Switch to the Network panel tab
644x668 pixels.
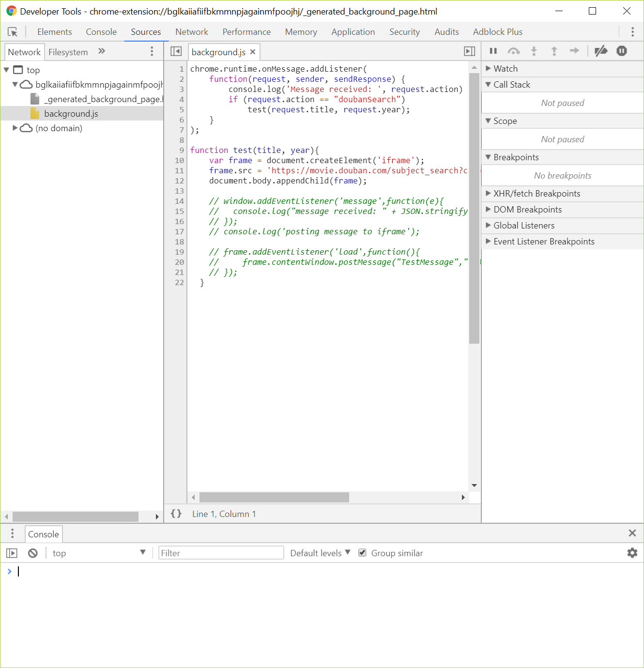191,32
